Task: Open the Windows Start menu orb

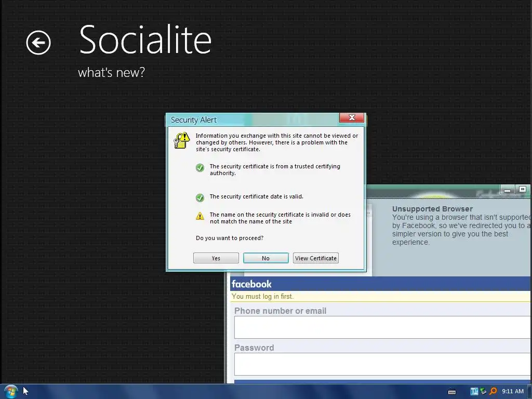Action: 10,391
